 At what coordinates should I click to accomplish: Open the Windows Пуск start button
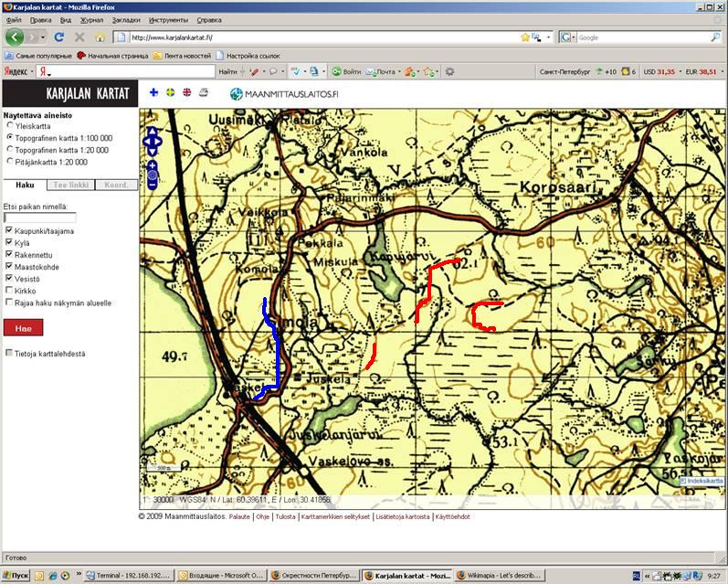(16, 576)
